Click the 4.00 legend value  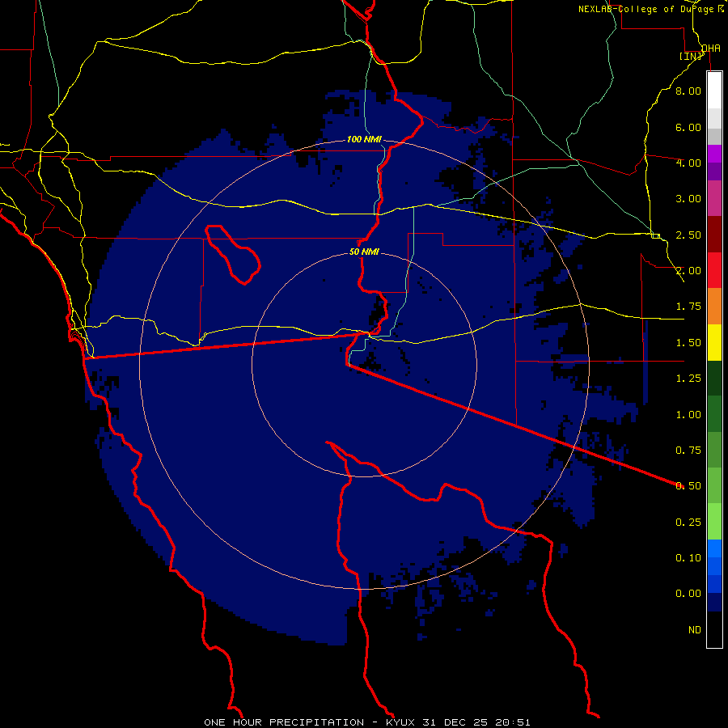[x=688, y=163]
